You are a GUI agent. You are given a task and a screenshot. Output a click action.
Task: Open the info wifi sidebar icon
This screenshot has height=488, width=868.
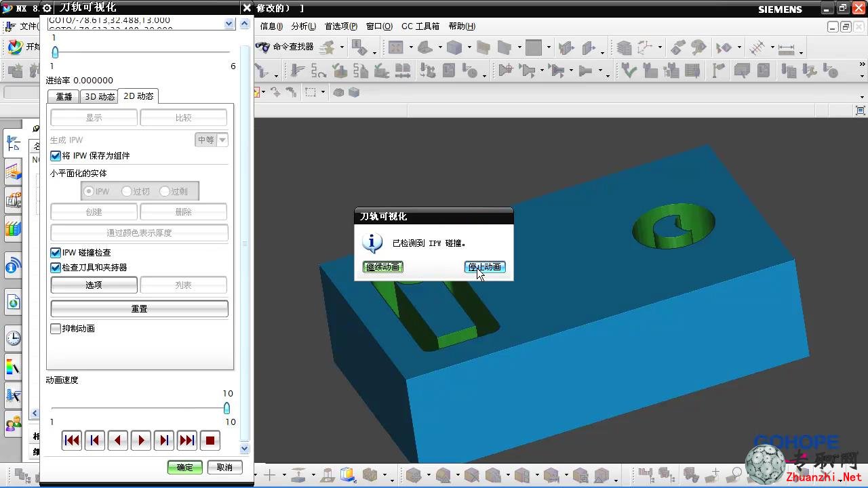13,266
